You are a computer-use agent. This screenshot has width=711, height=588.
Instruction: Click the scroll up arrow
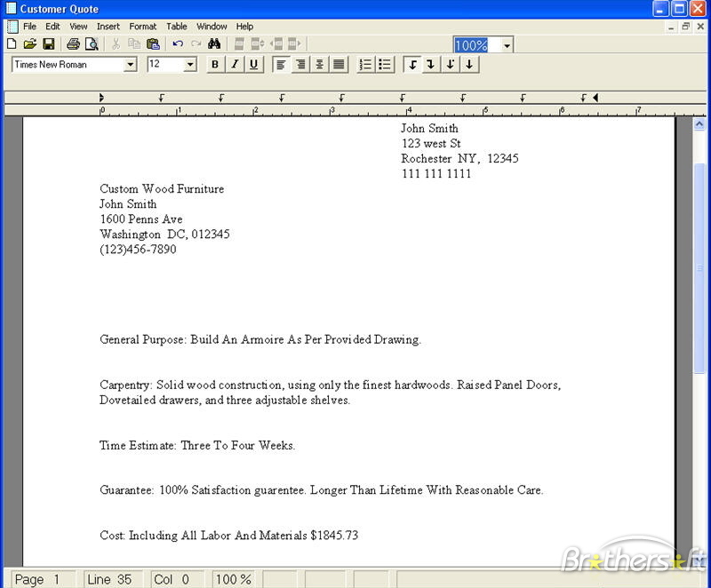point(699,123)
